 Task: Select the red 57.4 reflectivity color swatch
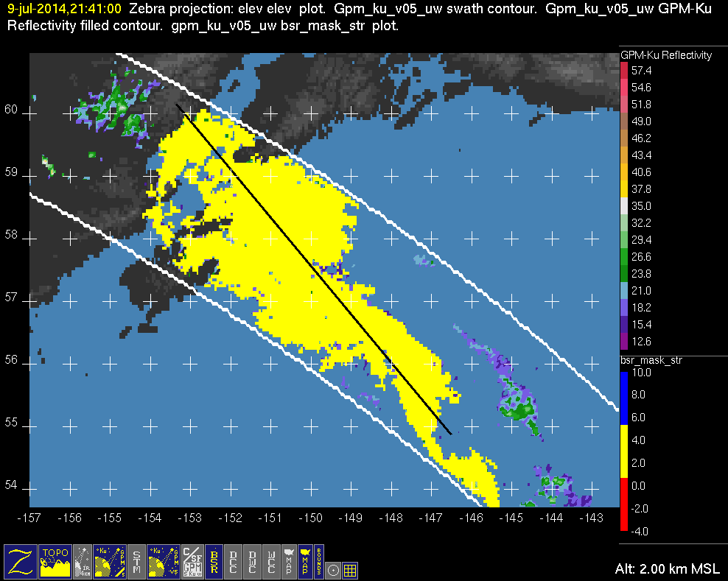pos(623,71)
